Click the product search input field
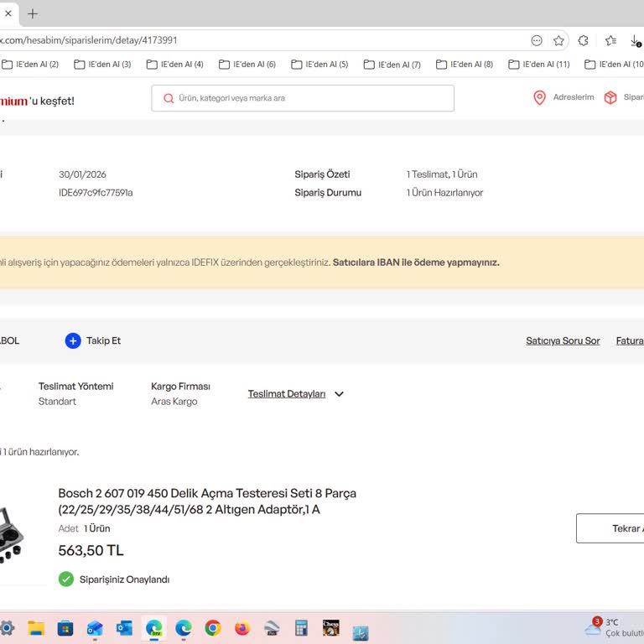Viewport: 644px width, 644px height. pyautogui.click(x=310, y=98)
